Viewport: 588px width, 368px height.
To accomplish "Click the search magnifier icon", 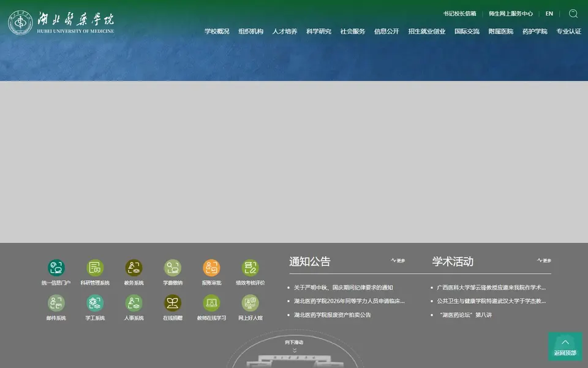I will coord(573,13).
